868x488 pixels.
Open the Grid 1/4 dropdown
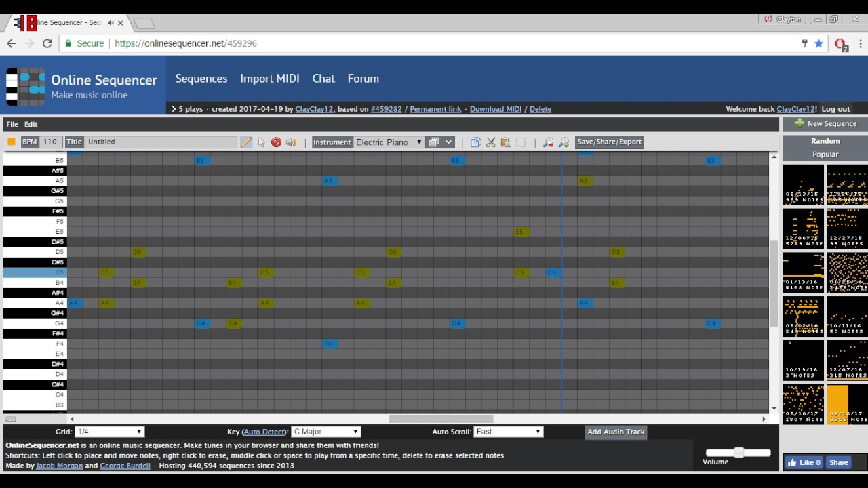(110, 432)
